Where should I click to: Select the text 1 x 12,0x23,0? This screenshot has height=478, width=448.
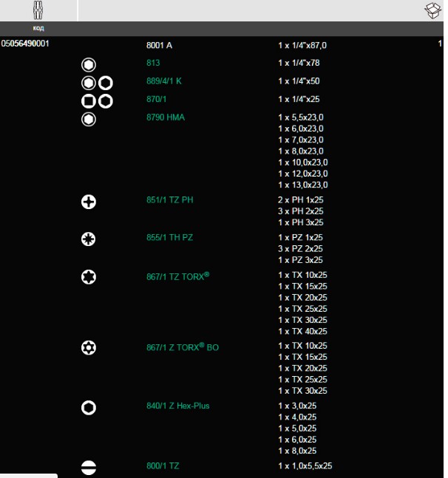303,174
